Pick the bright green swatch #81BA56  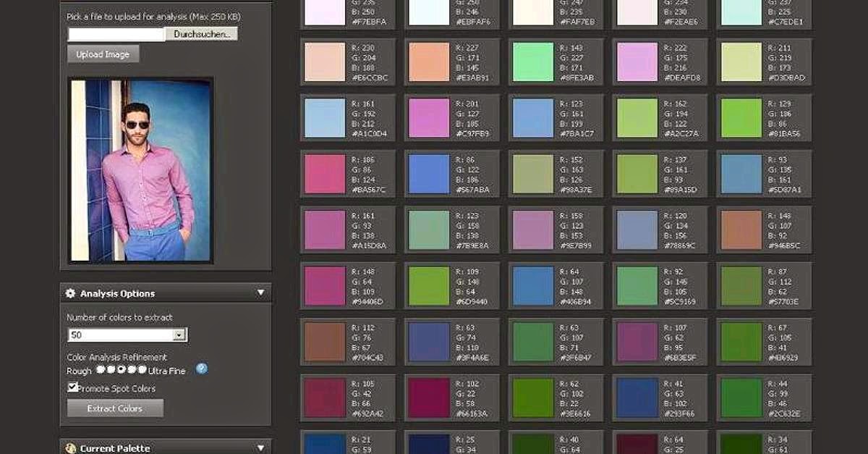point(741,117)
